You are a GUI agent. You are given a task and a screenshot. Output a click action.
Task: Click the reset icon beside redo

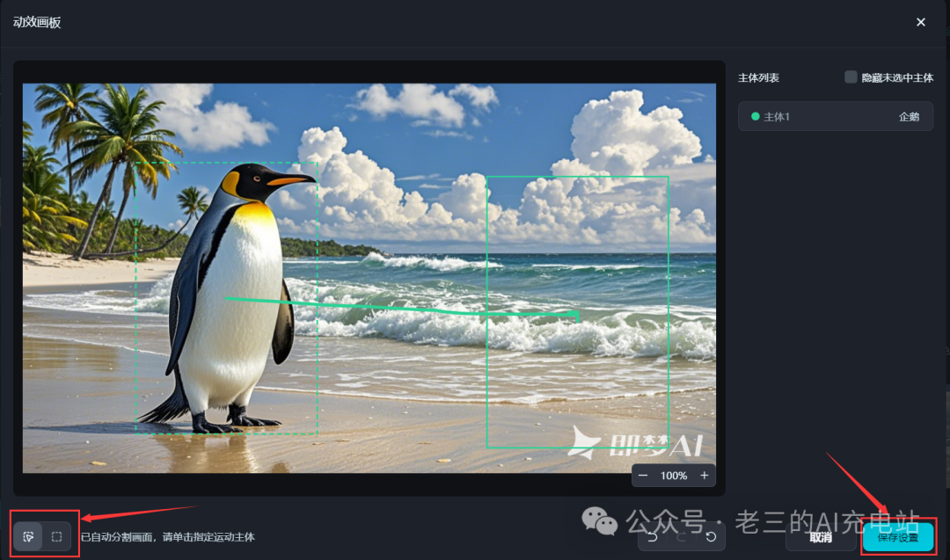(712, 537)
